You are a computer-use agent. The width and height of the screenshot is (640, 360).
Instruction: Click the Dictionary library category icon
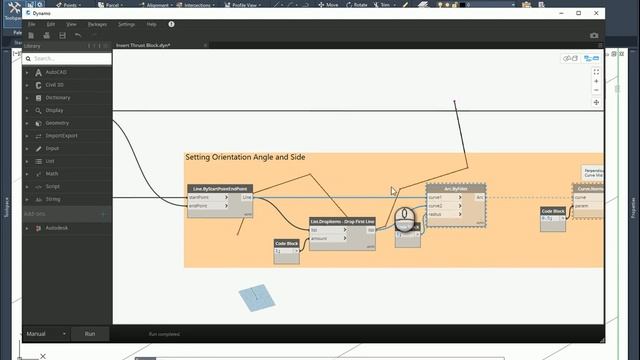38,98
